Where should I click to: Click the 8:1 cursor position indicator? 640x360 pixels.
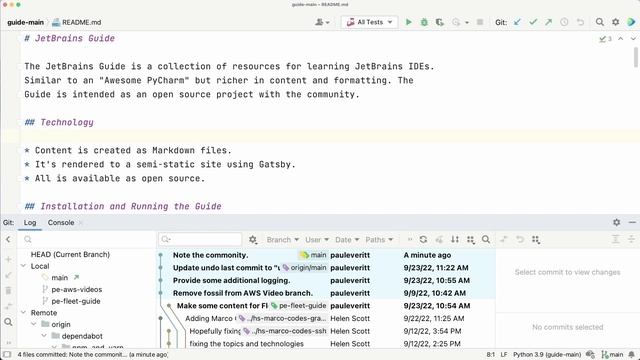click(491, 355)
